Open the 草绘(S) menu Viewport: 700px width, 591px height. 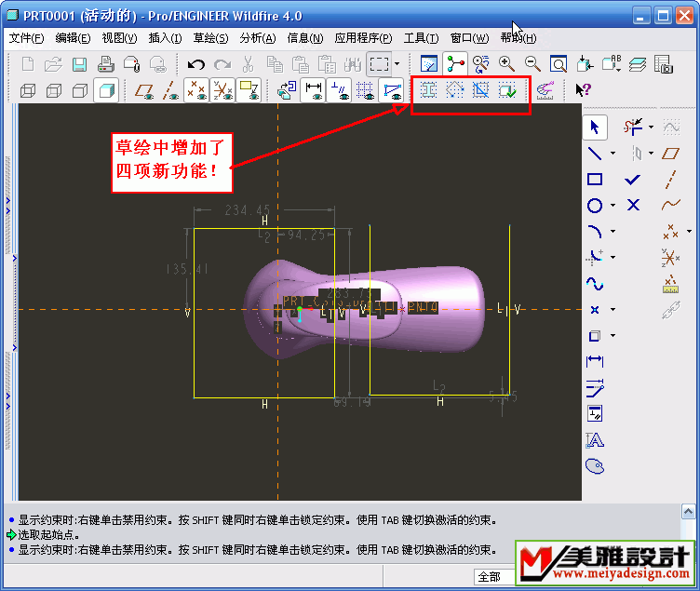[x=210, y=38]
